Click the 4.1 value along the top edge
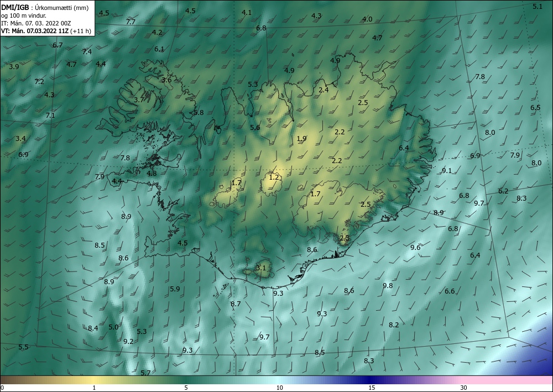Image resolution: width=553 pixels, height=392 pixels. pos(247,13)
